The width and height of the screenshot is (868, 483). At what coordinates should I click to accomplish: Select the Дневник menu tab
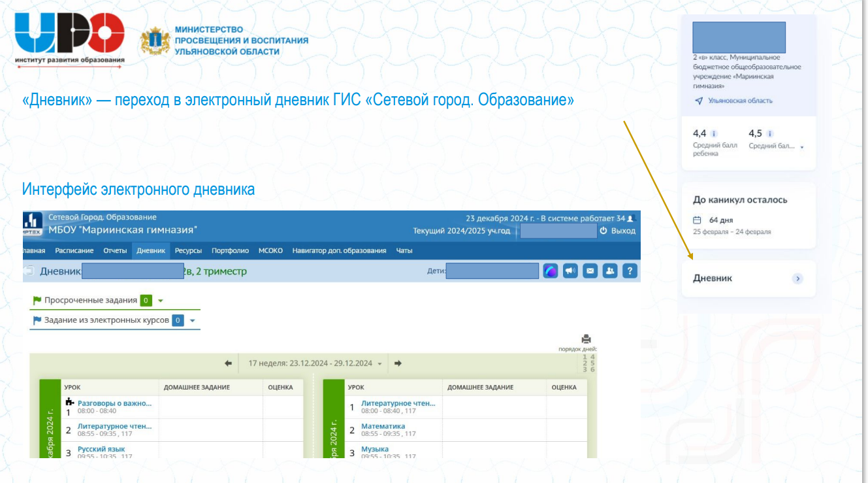coord(151,250)
